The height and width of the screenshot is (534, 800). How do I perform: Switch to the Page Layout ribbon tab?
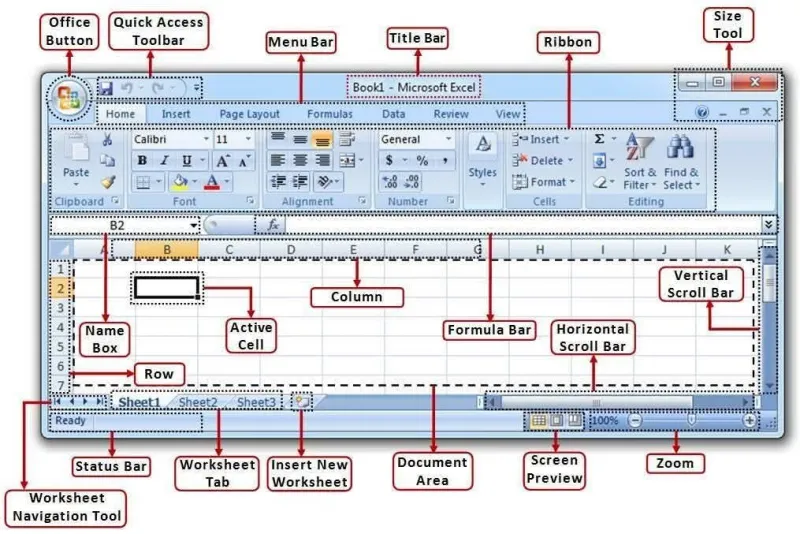coord(249,114)
